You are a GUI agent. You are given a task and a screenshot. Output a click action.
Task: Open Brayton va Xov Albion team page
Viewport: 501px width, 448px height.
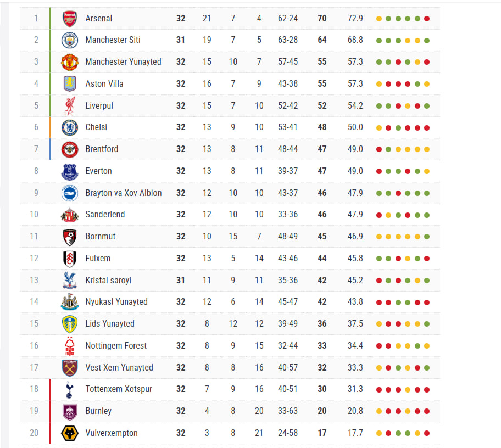point(124,193)
